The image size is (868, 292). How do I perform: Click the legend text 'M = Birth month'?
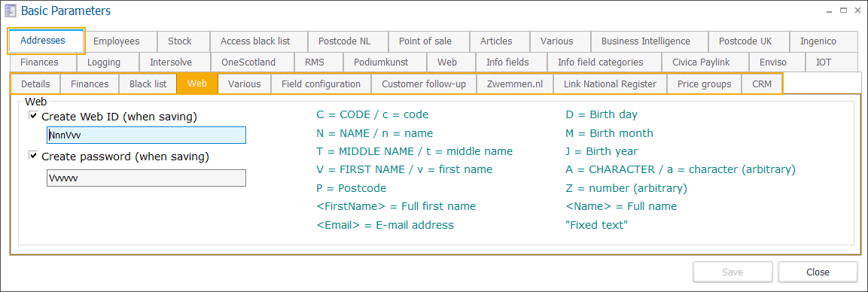pos(609,133)
